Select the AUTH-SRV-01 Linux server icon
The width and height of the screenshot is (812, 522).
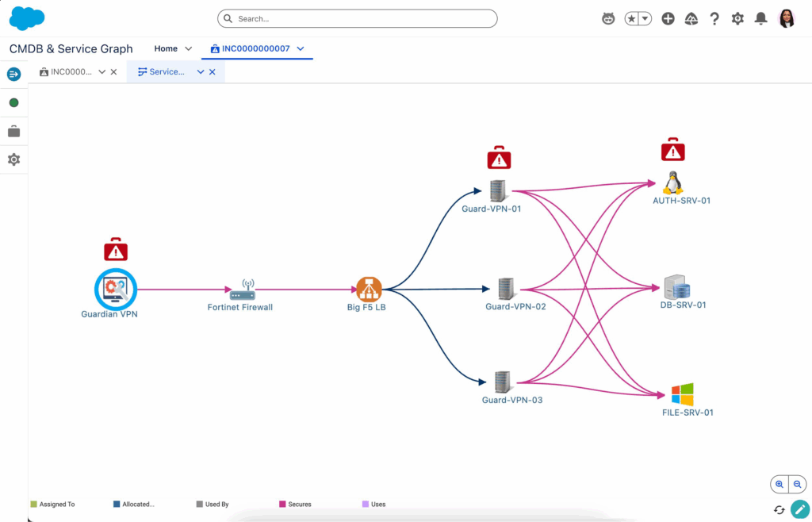tap(672, 183)
